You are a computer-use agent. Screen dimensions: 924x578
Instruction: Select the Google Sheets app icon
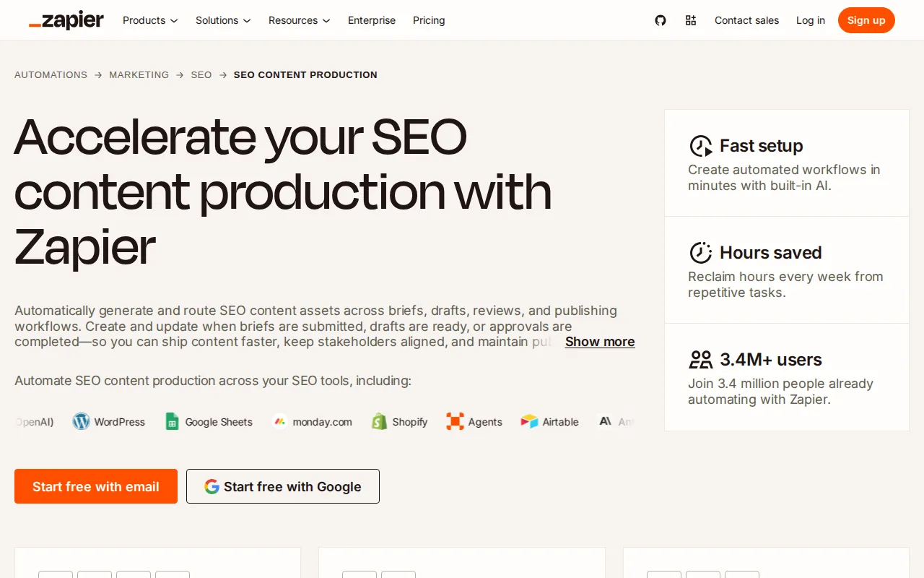tap(172, 421)
